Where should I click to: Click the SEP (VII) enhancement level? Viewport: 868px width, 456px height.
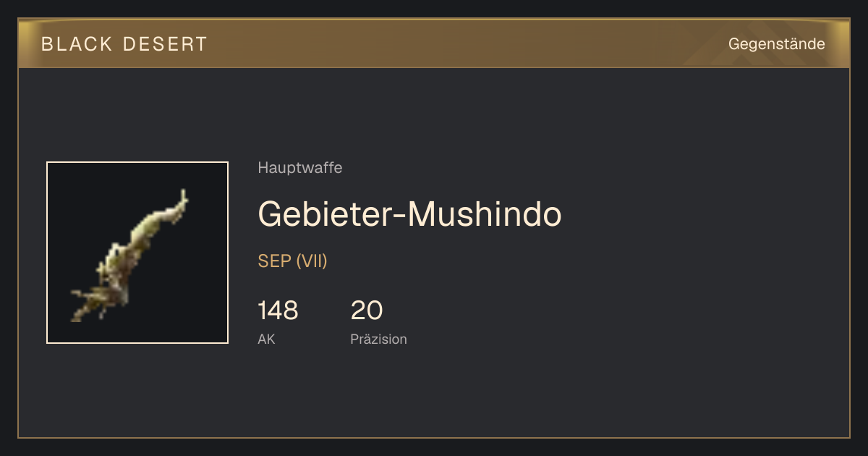[292, 261]
